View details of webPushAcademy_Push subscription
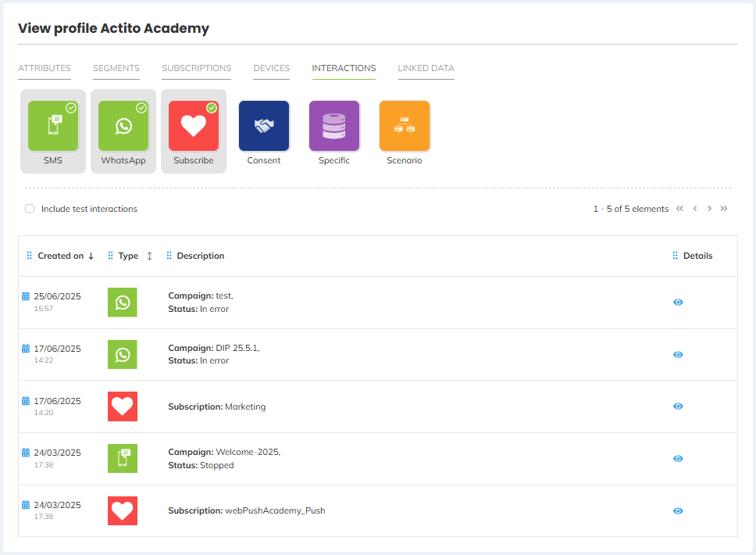This screenshot has width=756, height=555. [x=678, y=510]
